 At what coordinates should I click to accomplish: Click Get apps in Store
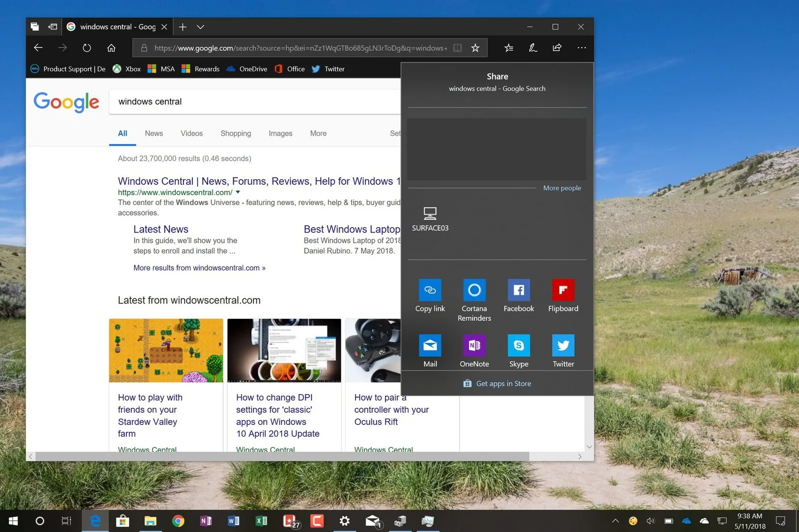coord(497,383)
